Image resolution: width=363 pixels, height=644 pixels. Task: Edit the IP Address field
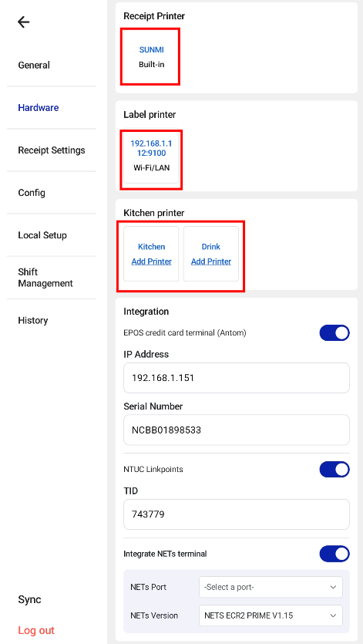(x=237, y=378)
